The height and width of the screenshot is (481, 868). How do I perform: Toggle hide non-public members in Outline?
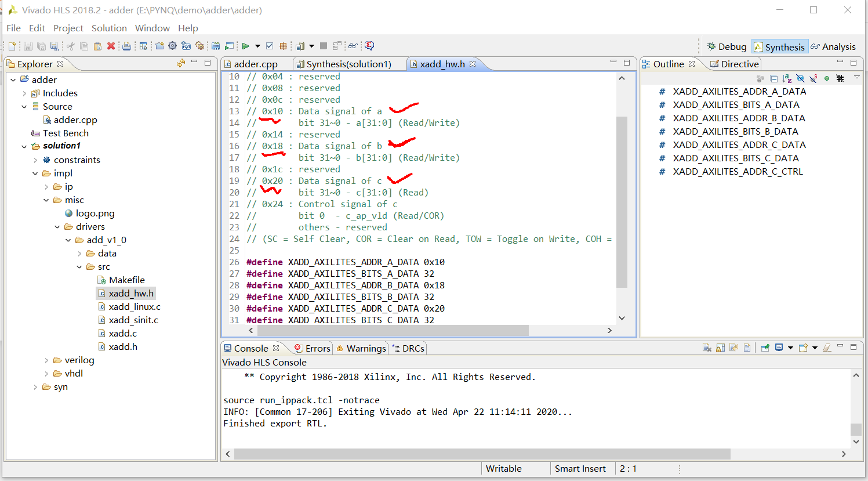click(800, 78)
